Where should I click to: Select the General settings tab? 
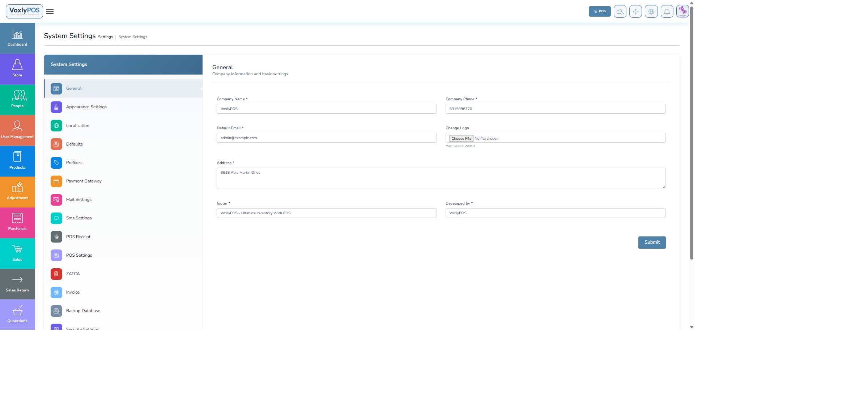coord(74,88)
